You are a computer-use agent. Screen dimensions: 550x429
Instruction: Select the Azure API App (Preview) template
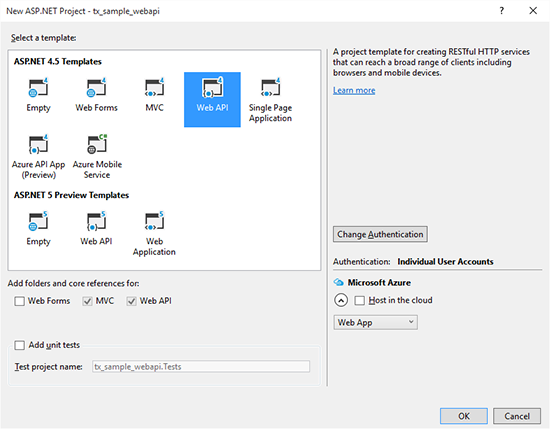(x=38, y=157)
